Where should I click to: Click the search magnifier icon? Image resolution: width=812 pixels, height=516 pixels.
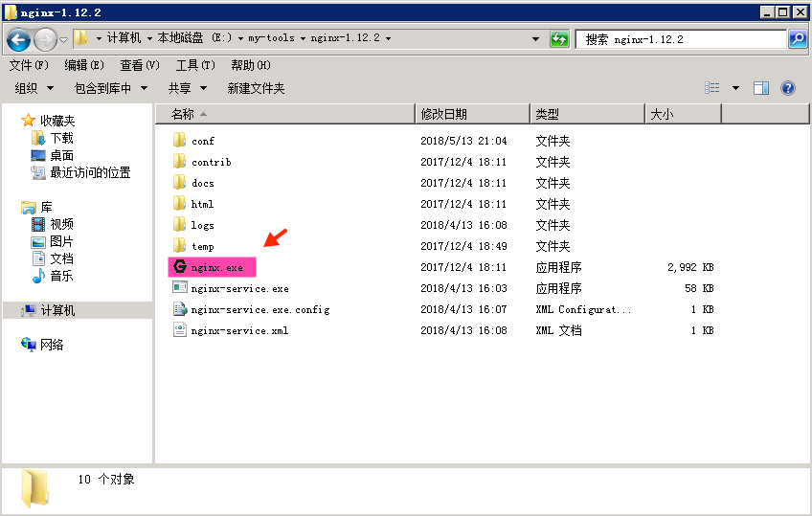point(798,39)
